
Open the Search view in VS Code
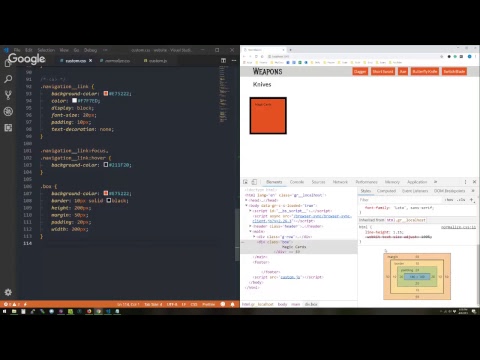[8, 79]
